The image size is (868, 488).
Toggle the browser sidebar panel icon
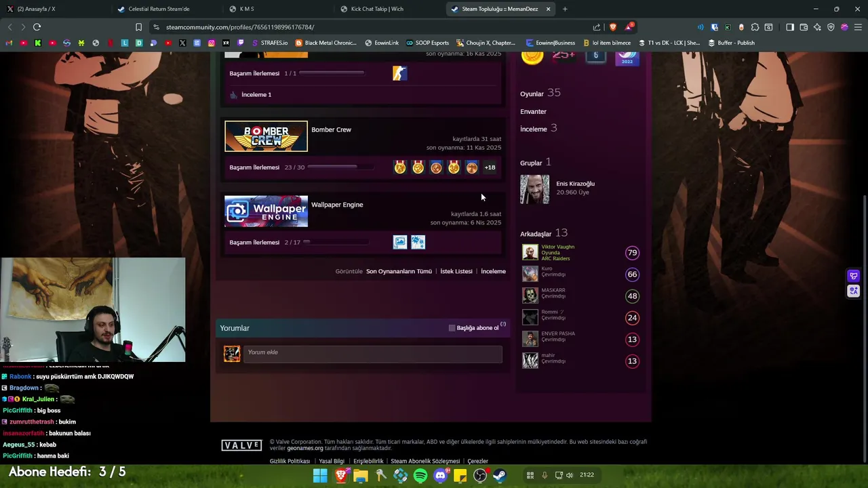pos(789,27)
